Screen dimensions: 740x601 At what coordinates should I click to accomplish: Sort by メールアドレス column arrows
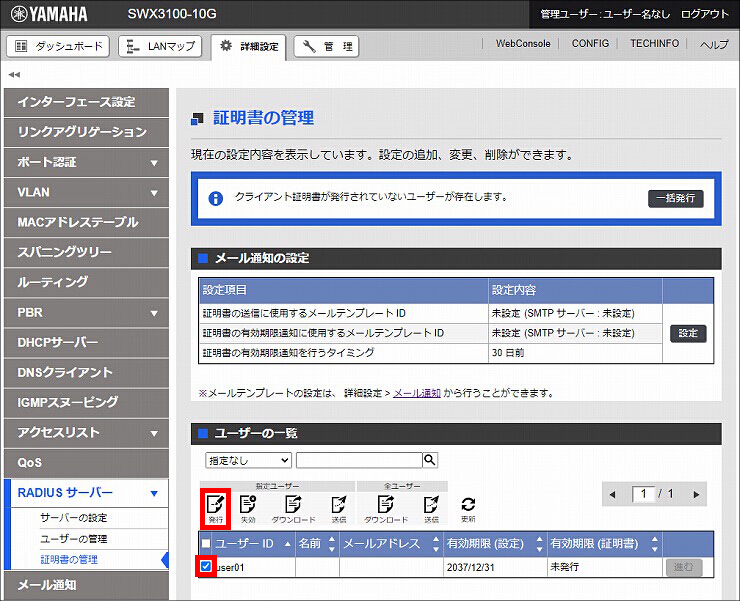pos(436,544)
